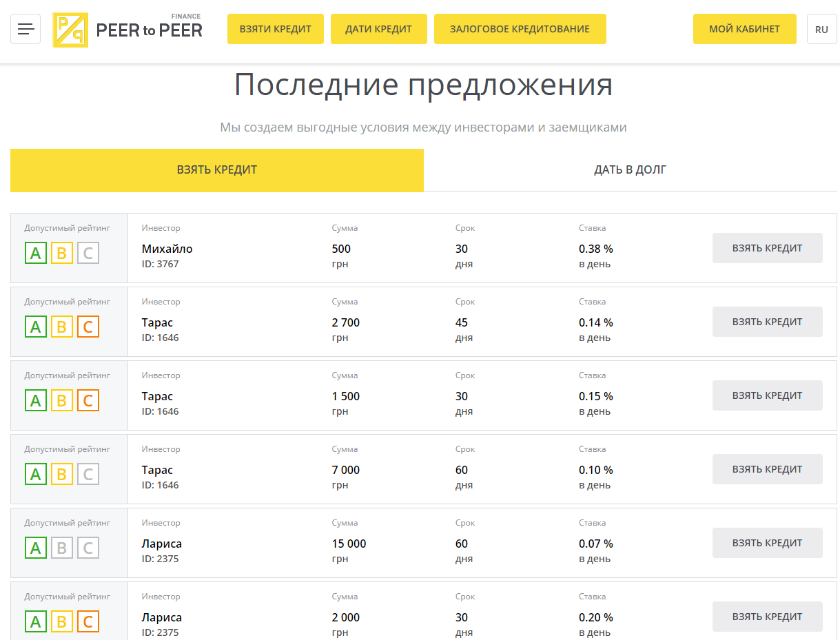
Task: Open ЗАЛОГОВОЕ КРЕДИТОВАНИЕ page
Action: [x=520, y=29]
